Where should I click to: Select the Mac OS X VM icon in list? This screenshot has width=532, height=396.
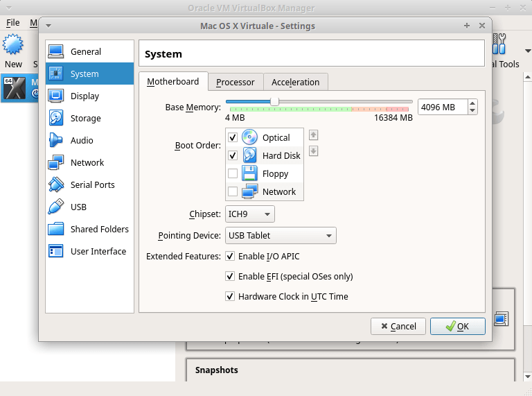click(15, 88)
